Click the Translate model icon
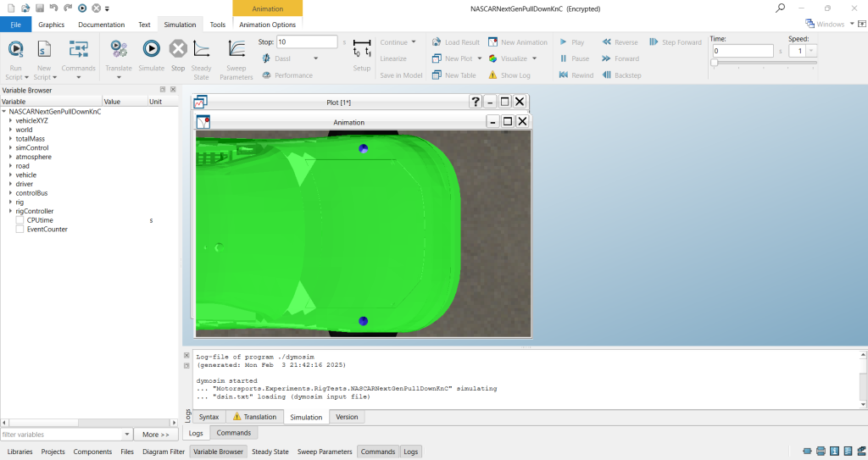 tap(119, 49)
